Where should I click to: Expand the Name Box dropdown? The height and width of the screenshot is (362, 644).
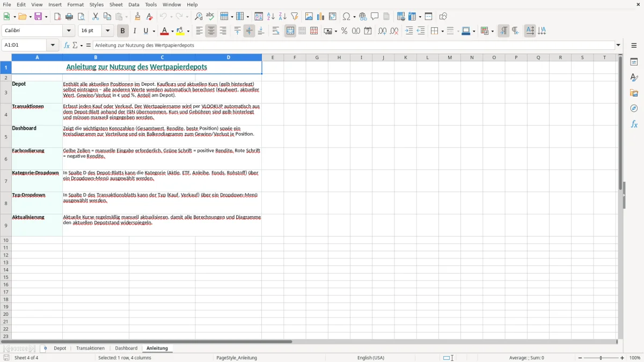[x=53, y=45]
